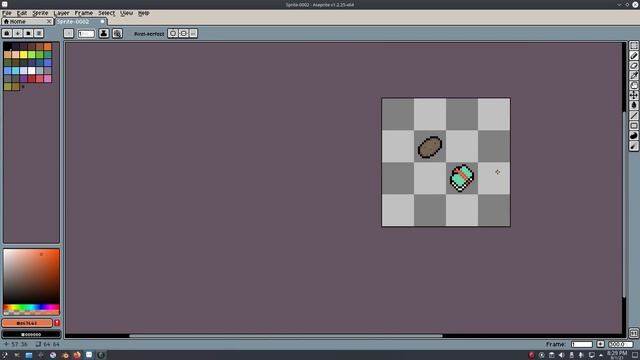This screenshot has height=360, width=640.
Task: Select the Rectangular Marquee tool
Action: (633, 46)
